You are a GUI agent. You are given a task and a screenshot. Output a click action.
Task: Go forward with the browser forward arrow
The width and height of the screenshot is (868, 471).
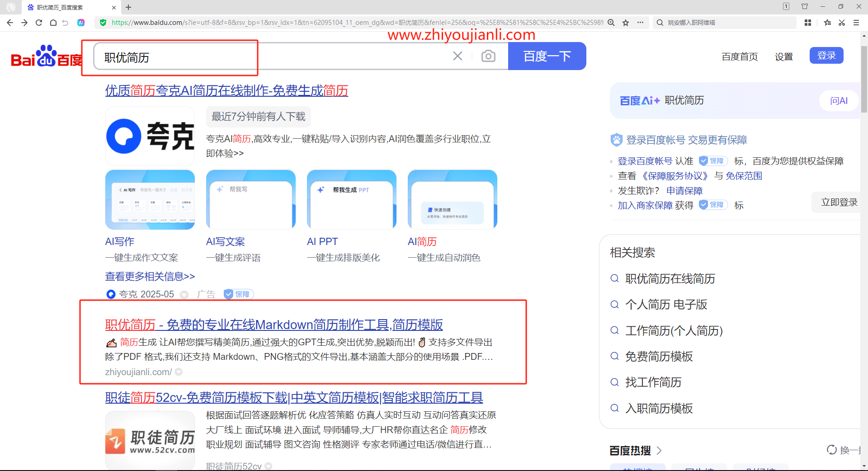(24, 23)
